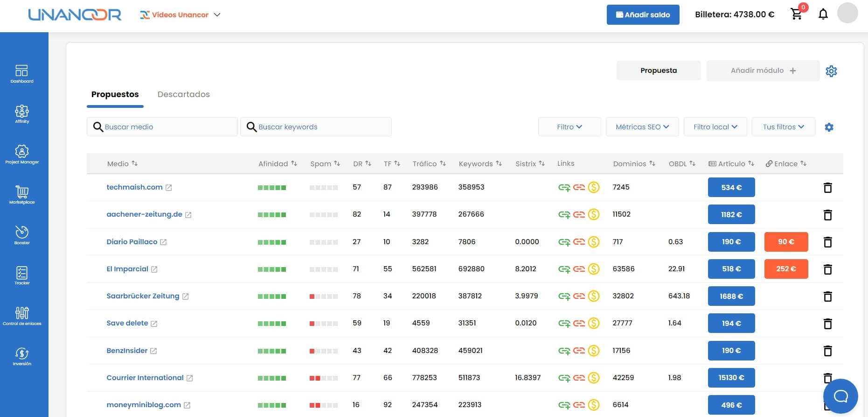Click techmaish.com green affinity bar
868x417 pixels.
tap(272, 188)
